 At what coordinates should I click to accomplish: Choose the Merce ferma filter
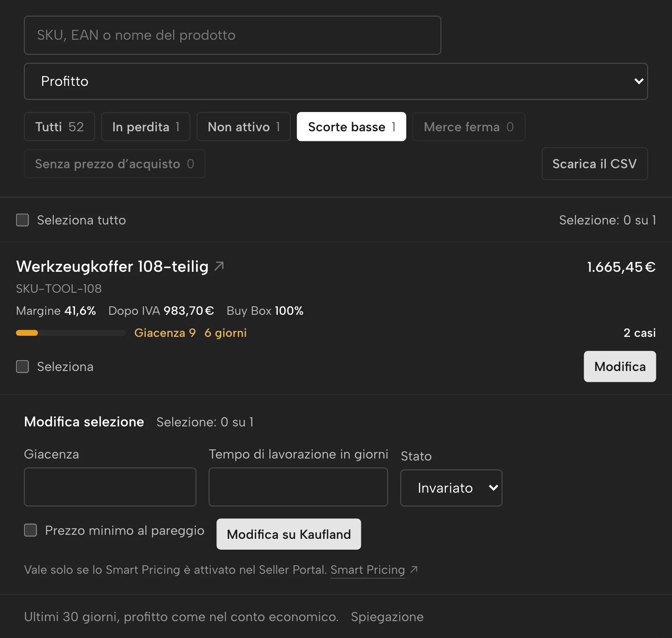469,127
